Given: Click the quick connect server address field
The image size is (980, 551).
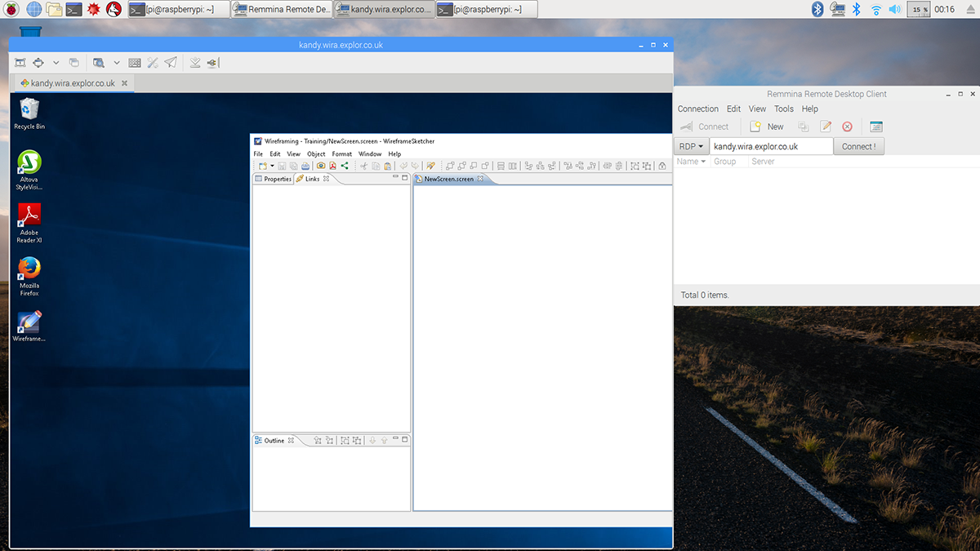Looking at the screenshot, I should click(771, 147).
